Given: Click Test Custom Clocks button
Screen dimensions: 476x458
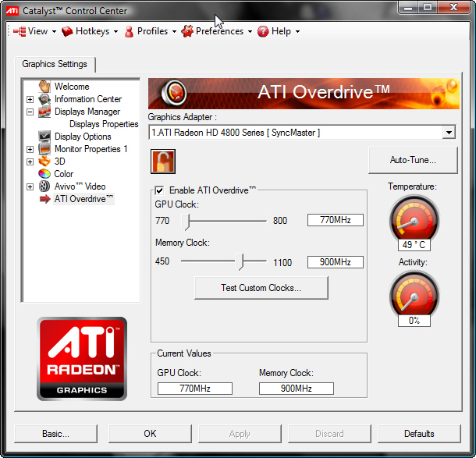Looking at the screenshot, I should 261,288.
